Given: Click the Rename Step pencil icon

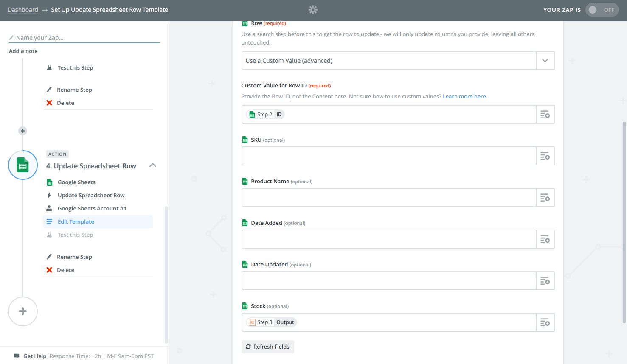Looking at the screenshot, I should tap(49, 257).
